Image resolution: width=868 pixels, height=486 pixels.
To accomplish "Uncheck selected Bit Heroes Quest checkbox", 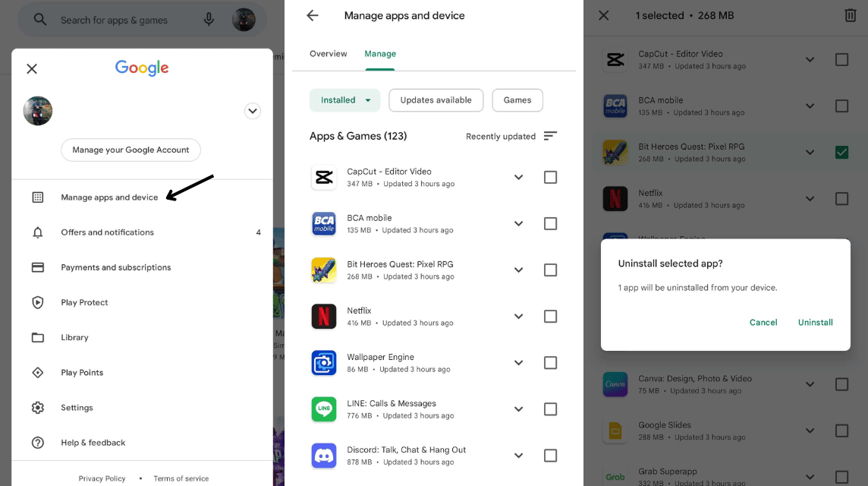I will click(841, 153).
